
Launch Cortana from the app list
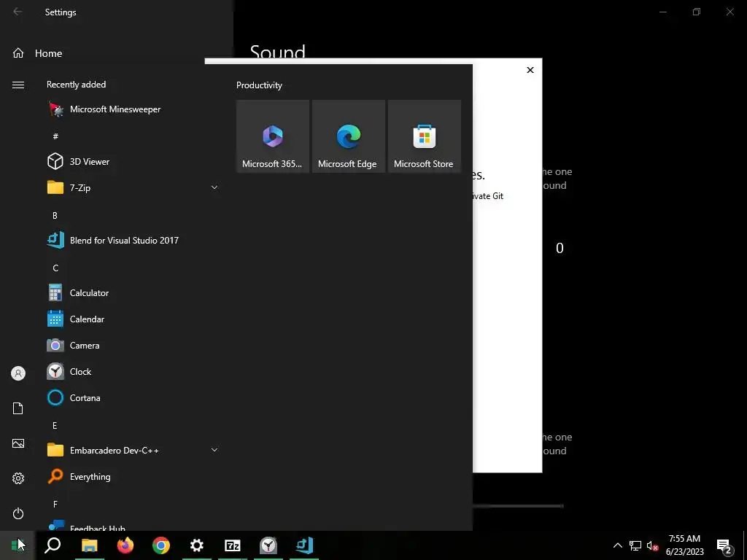tap(133, 397)
